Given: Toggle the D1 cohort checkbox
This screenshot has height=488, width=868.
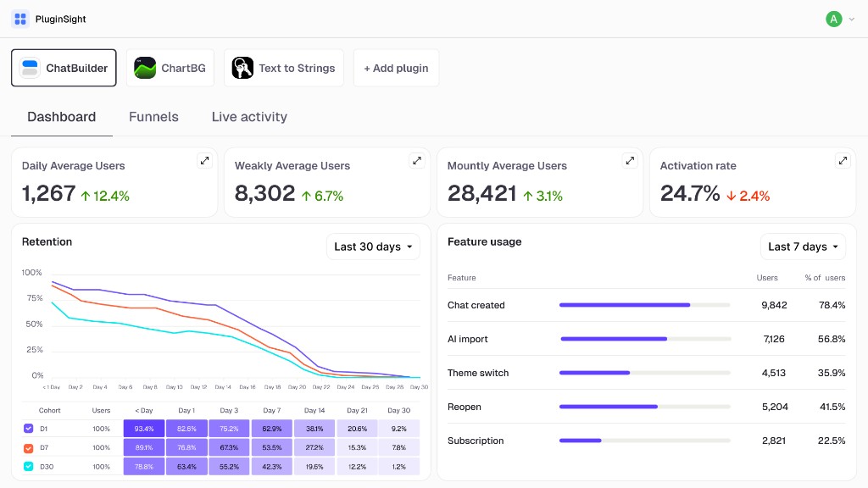Looking at the screenshot, I should 28,428.
